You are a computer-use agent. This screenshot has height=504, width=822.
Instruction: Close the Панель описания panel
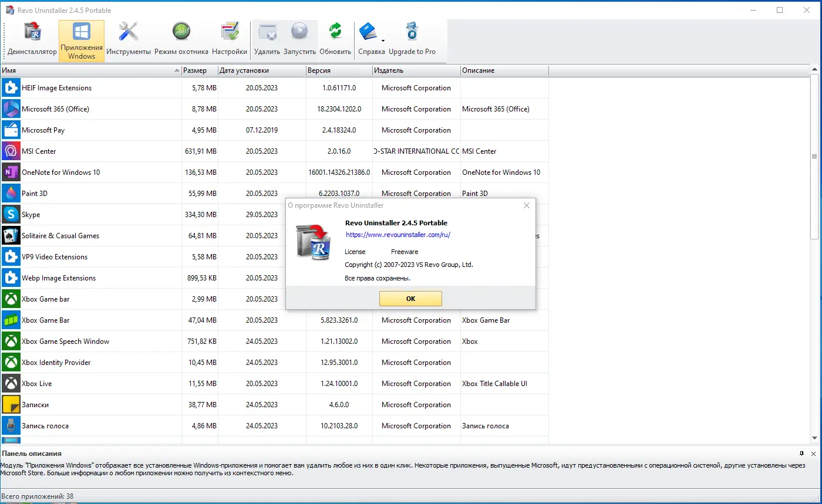pos(813,454)
